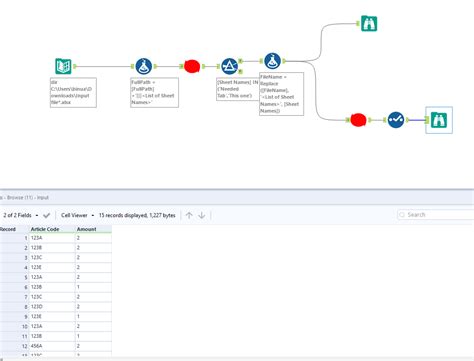The width and height of the screenshot is (474, 361).
Task: Click record number 10 row header
Action: coord(14,326)
